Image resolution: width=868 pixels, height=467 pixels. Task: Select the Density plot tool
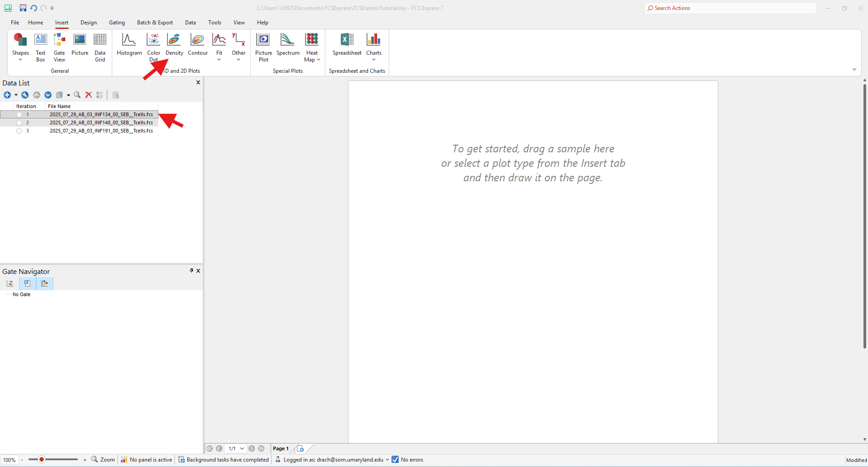[x=174, y=44]
